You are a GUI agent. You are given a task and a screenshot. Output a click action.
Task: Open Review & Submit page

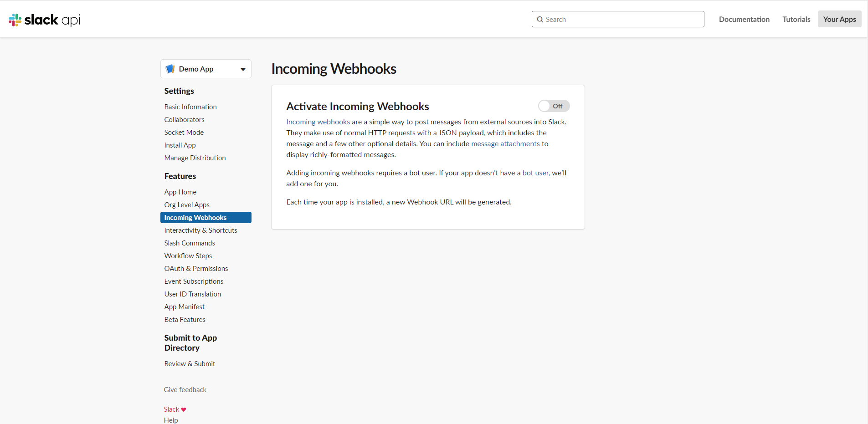click(x=190, y=363)
